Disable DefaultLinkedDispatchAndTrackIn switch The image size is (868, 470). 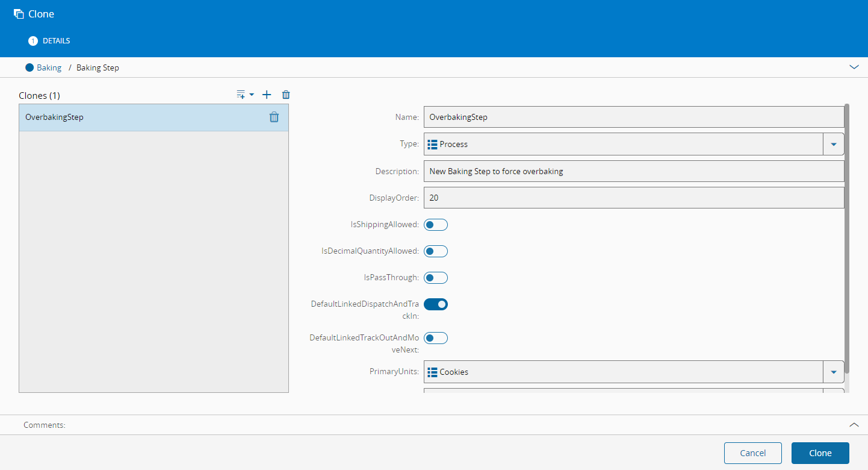436,304
